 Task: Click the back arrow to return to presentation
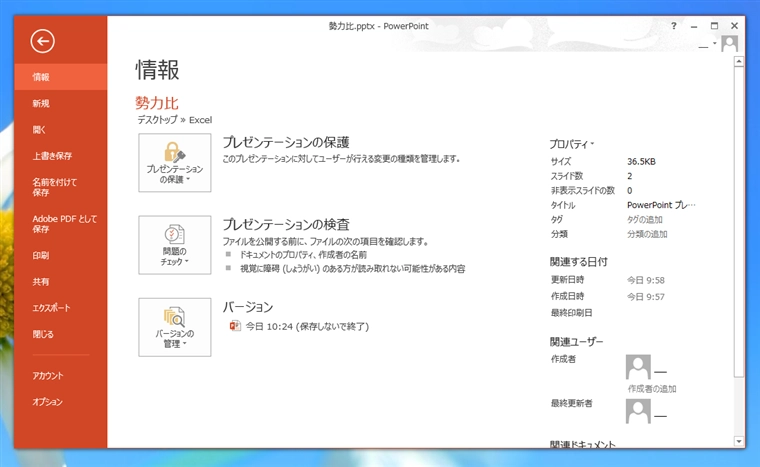(43, 41)
